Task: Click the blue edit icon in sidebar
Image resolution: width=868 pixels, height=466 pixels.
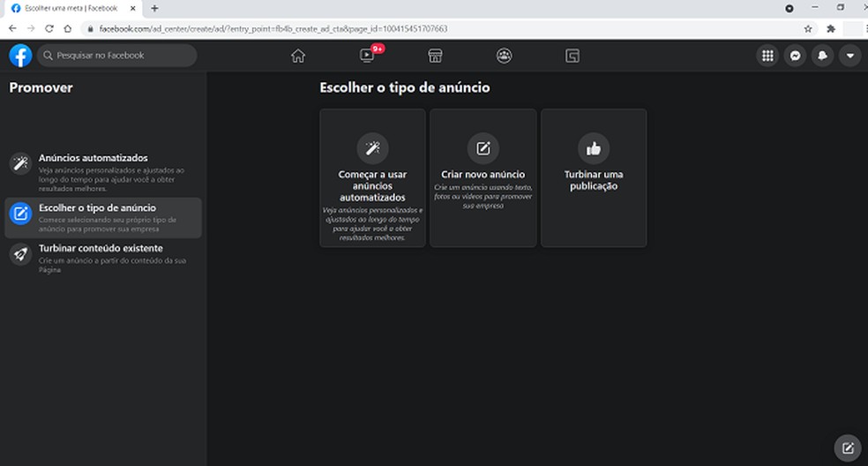Action: 20,214
